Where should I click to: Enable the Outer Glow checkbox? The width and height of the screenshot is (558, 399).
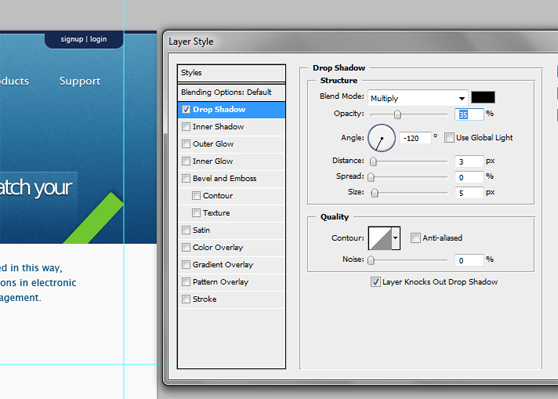(x=186, y=144)
